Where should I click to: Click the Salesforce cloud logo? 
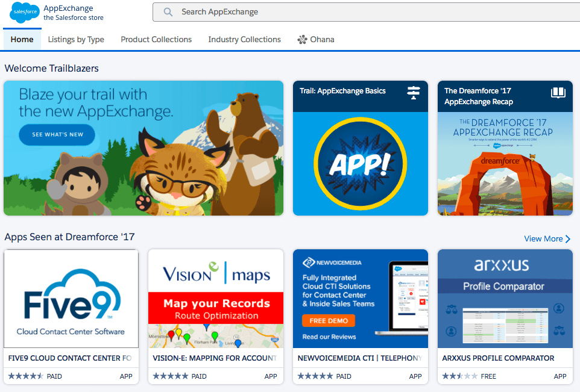click(25, 12)
